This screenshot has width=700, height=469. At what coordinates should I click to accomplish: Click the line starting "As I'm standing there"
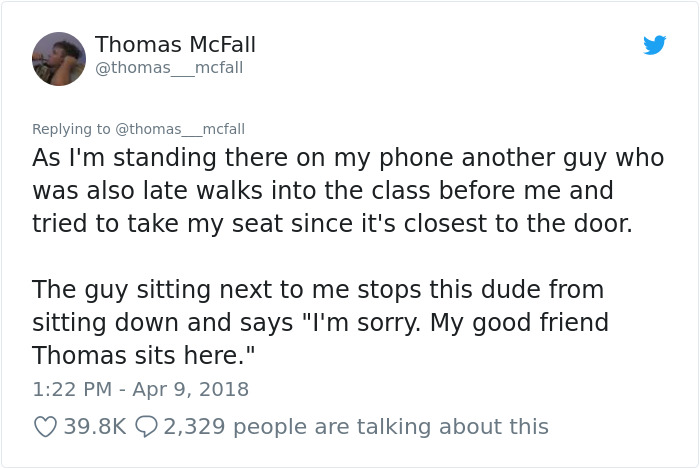tap(347, 158)
